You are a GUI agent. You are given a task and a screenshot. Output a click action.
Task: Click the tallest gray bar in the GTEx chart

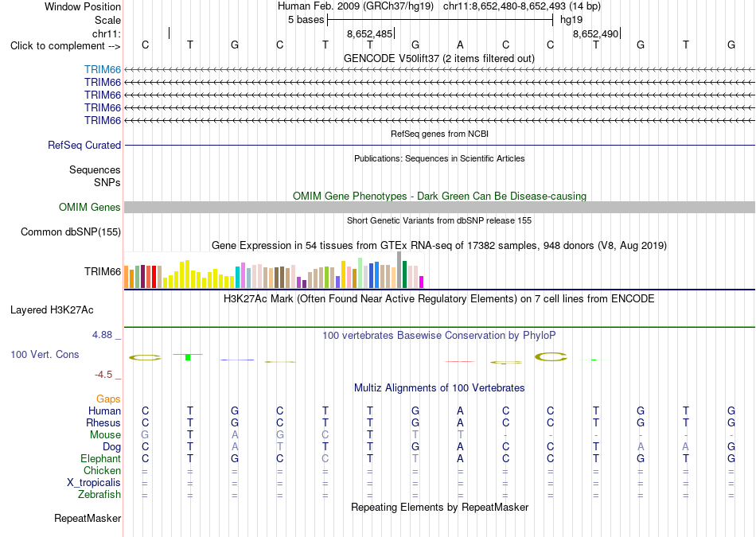pyautogui.click(x=399, y=270)
